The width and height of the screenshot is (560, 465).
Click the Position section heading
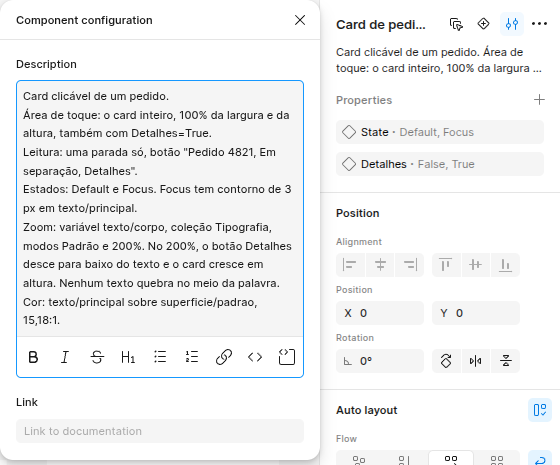(x=358, y=213)
